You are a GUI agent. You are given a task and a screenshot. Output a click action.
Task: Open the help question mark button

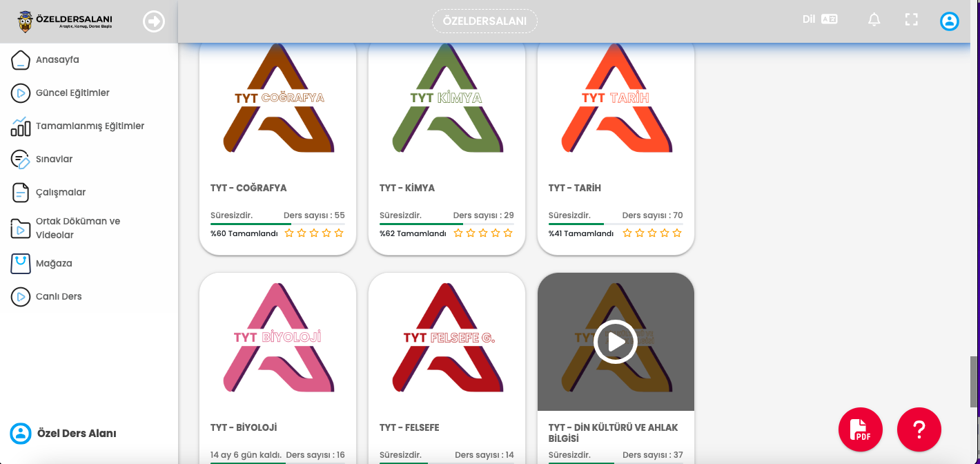coord(919,429)
